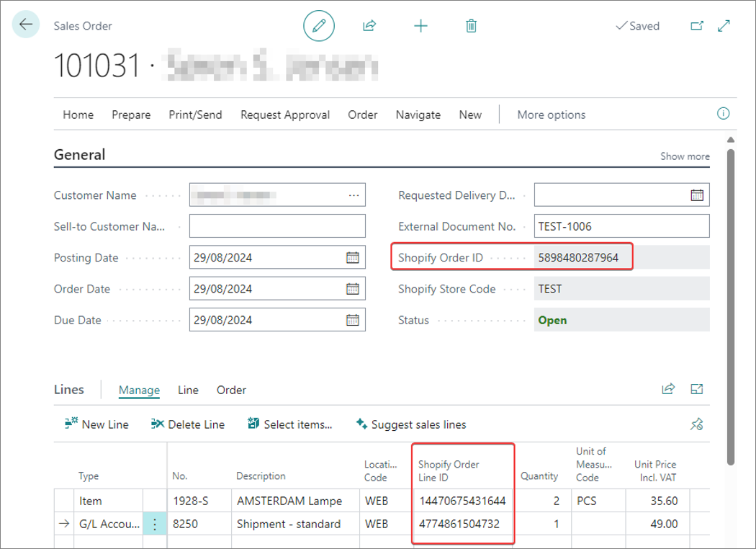
Task: Click Delete Line action
Action: (x=187, y=424)
